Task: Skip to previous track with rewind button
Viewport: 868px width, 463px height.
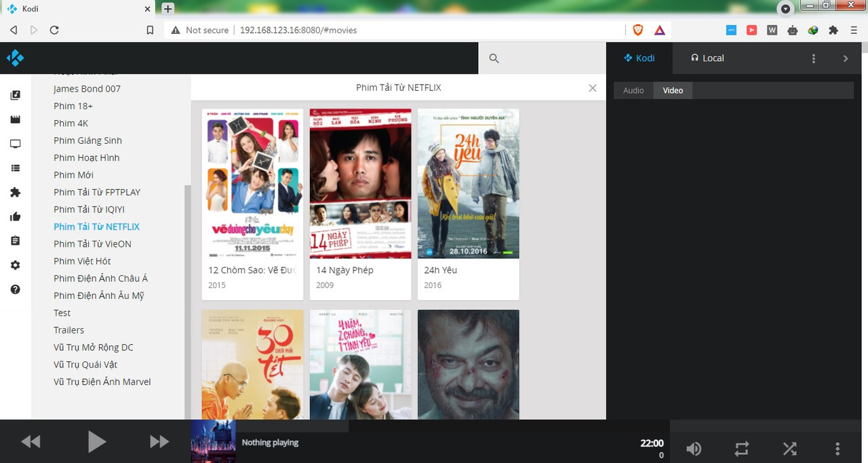Action: (31, 442)
